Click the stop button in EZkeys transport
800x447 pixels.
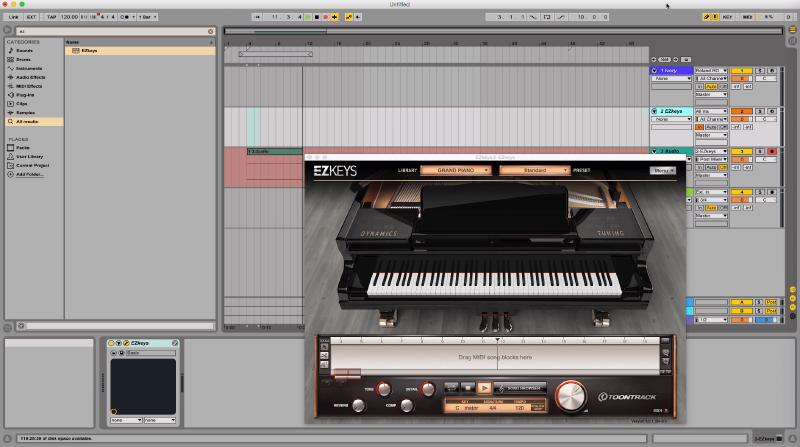(467, 387)
